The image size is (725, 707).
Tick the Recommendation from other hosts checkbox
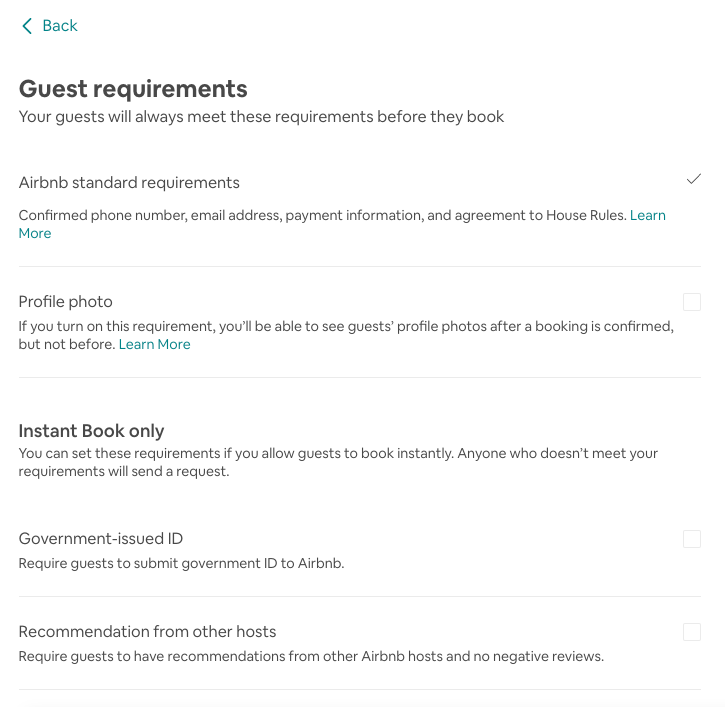[x=692, y=632]
